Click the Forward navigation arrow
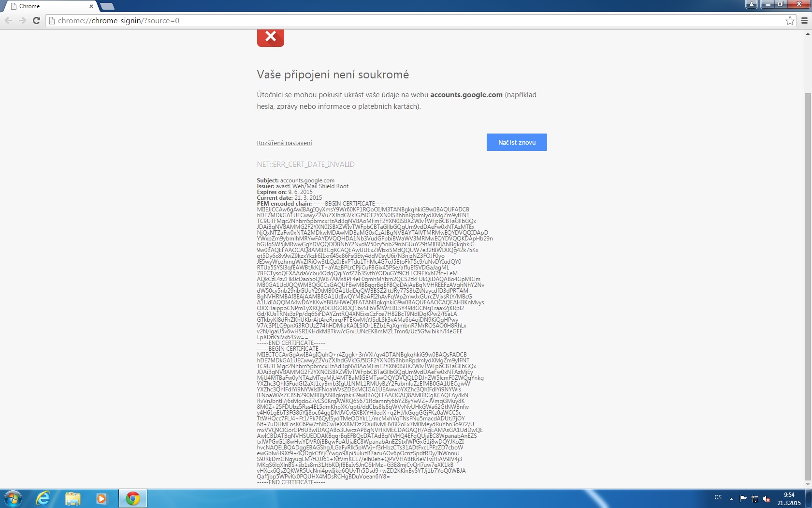Screen dimensions: 812x508 pyautogui.click(x=22, y=20)
